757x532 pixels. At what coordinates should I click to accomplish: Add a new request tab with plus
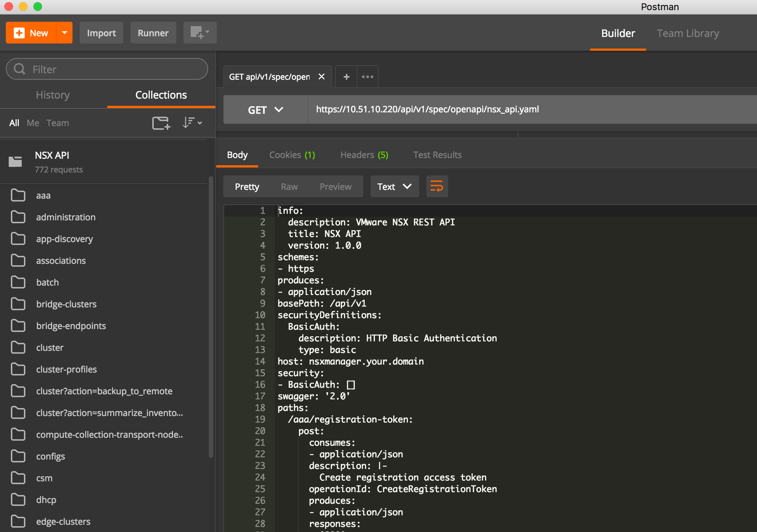[x=346, y=77]
